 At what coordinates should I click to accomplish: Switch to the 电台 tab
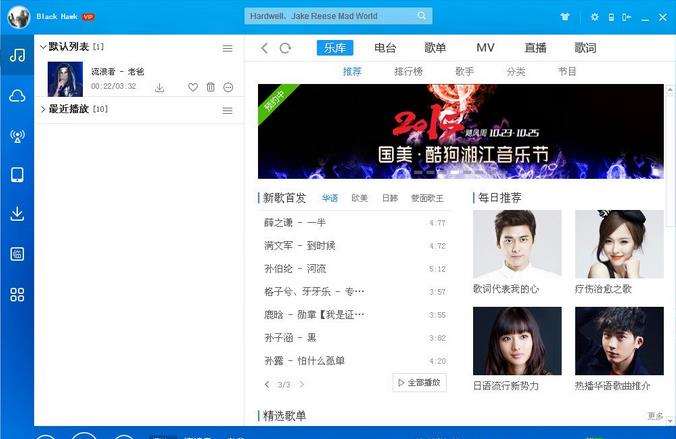(x=385, y=48)
